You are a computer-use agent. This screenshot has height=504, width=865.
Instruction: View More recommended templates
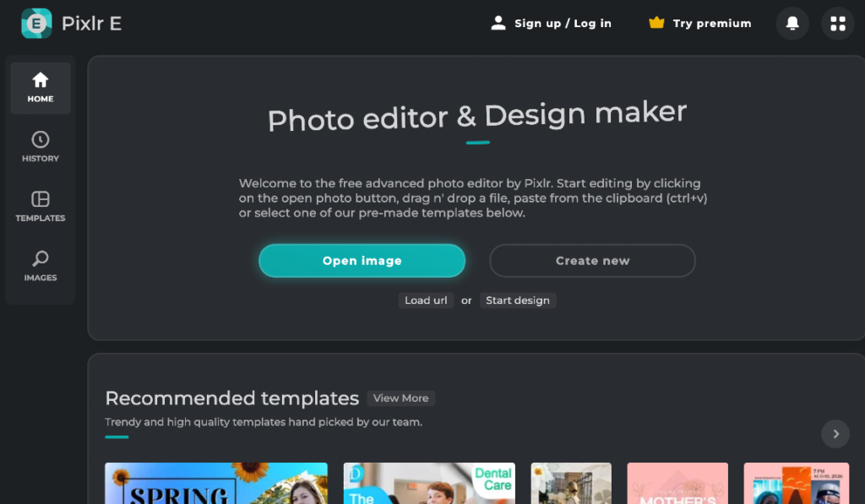point(400,398)
